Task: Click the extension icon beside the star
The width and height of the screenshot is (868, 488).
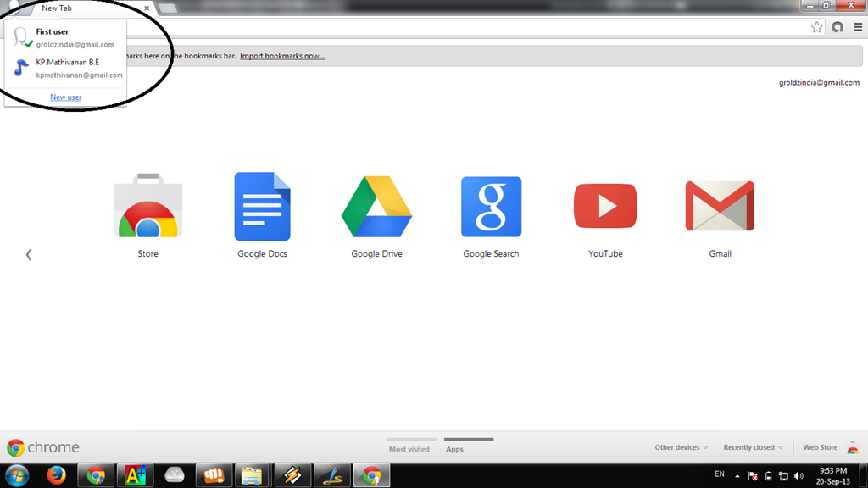Action: pyautogui.click(x=837, y=27)
